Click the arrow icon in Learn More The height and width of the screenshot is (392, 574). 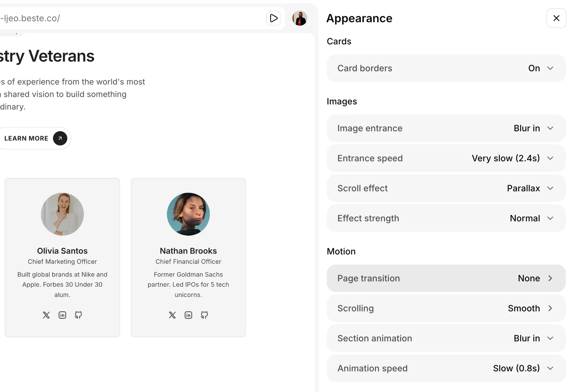60,138
